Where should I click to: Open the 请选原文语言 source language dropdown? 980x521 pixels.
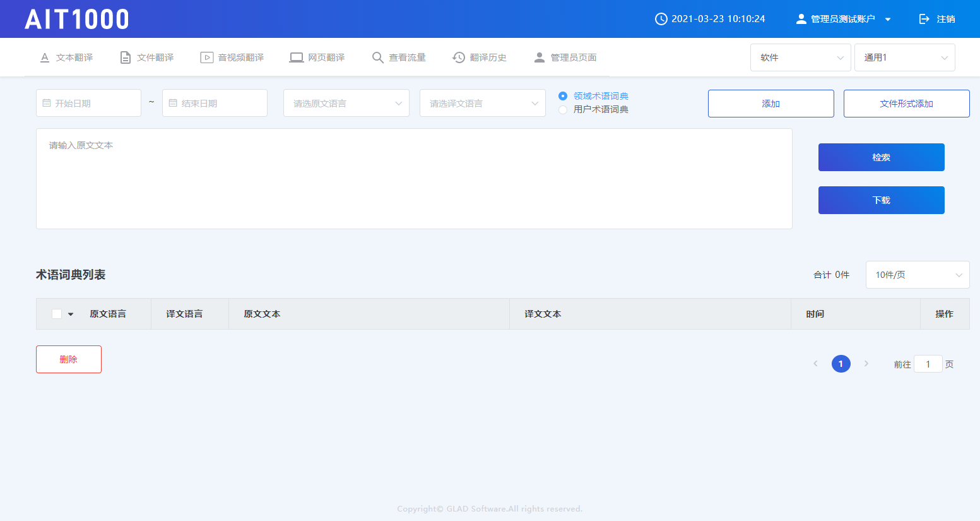point(346,103)
